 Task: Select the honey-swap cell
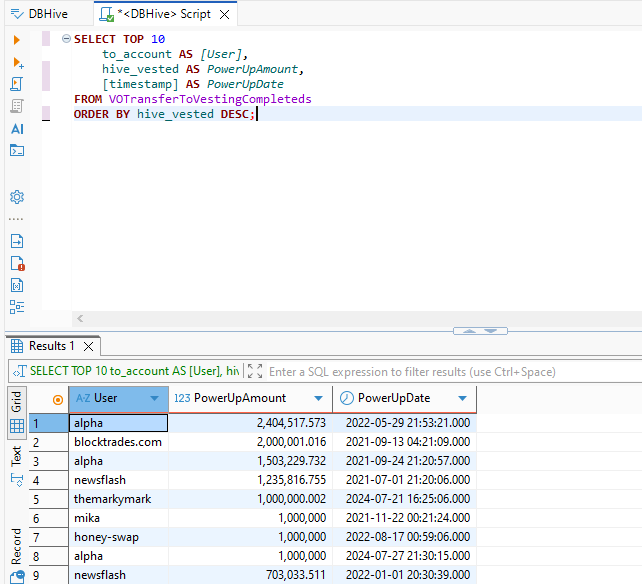pyautogui.click(x=119, y=537)
